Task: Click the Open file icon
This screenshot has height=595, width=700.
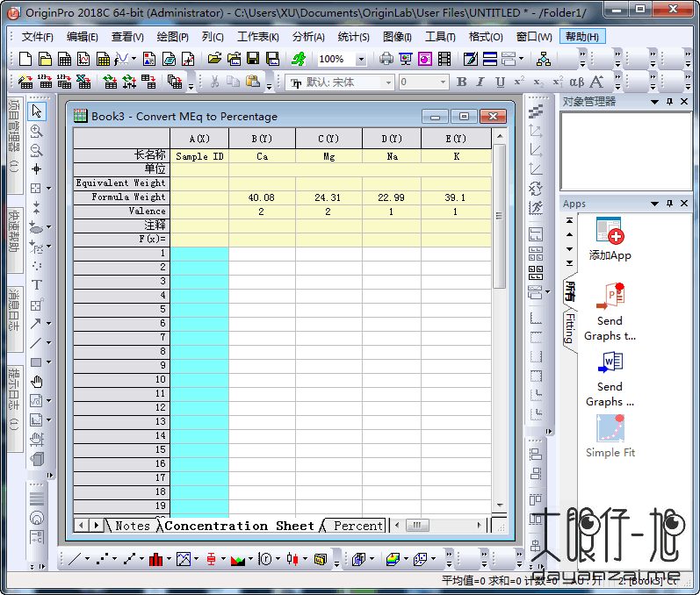Action: (x=214, y=59)
